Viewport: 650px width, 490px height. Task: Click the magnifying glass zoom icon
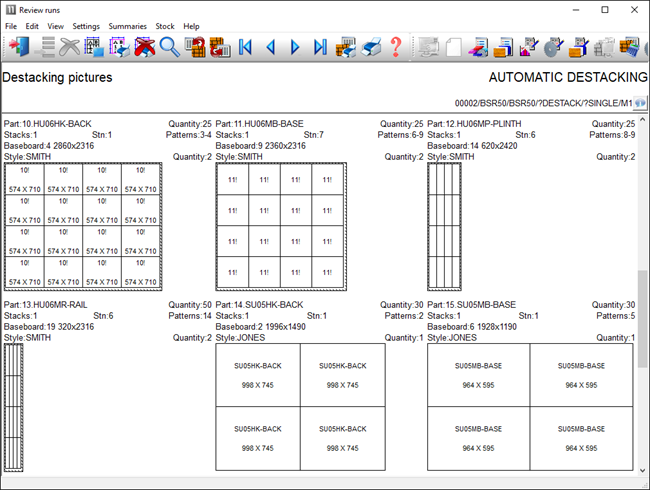(169, 46)
